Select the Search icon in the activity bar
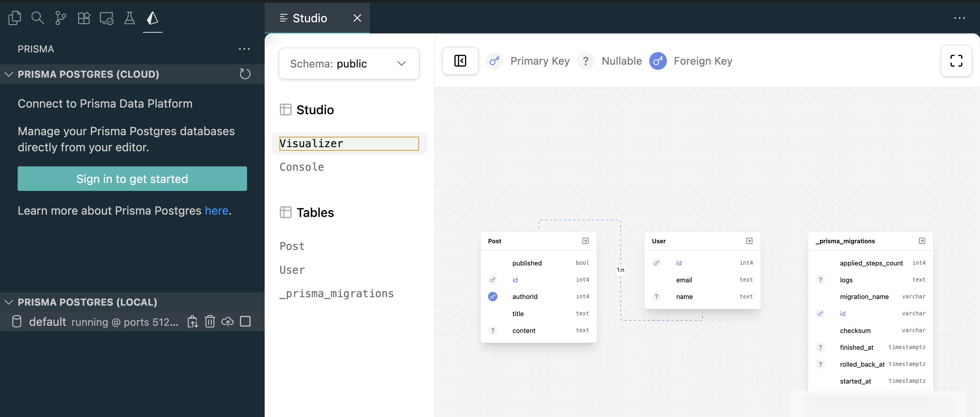This screenshot has height=417, width=980. (38, 18)
